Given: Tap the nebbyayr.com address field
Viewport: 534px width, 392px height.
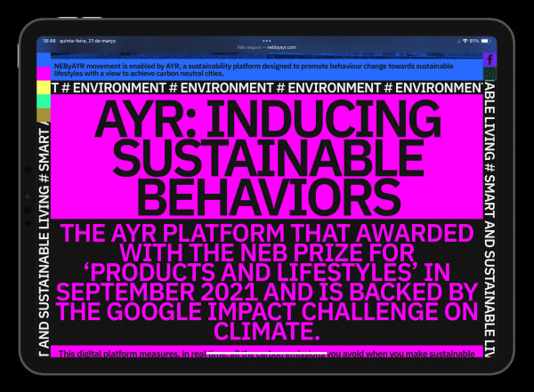Looking at the screenshot, I should coord(267,47).
